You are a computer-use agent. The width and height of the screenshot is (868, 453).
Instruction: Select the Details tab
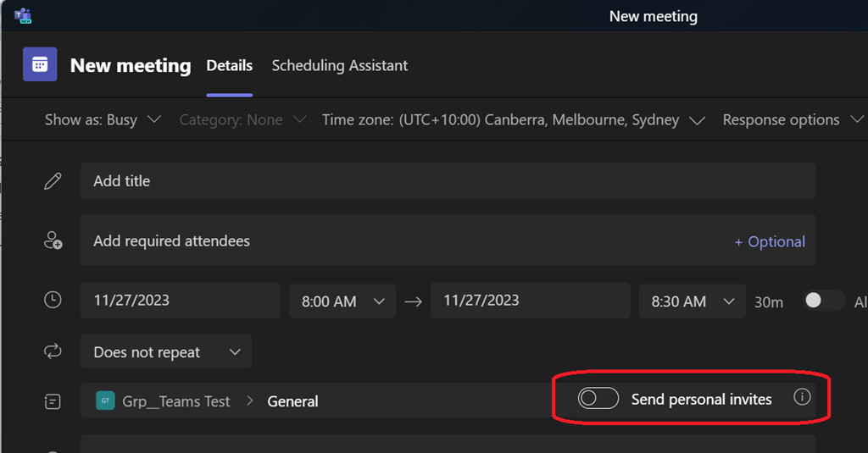click(x=229, y=65)
